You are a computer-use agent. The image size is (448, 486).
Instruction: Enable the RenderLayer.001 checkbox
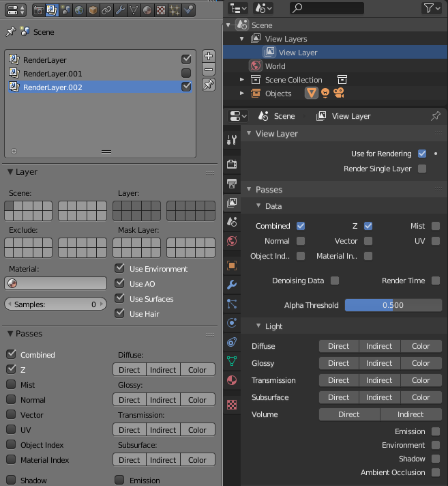pos(186,73)
